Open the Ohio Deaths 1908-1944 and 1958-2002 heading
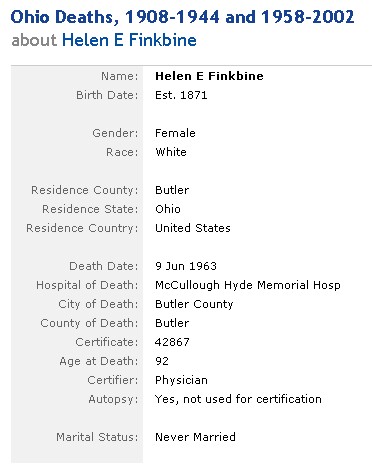 point(182,17)
